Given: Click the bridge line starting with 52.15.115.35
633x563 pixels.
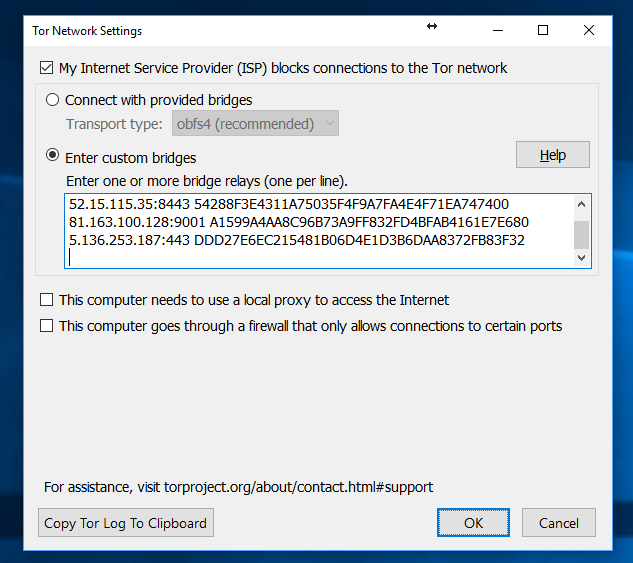Looking at the screenshot, I should 288,204.
